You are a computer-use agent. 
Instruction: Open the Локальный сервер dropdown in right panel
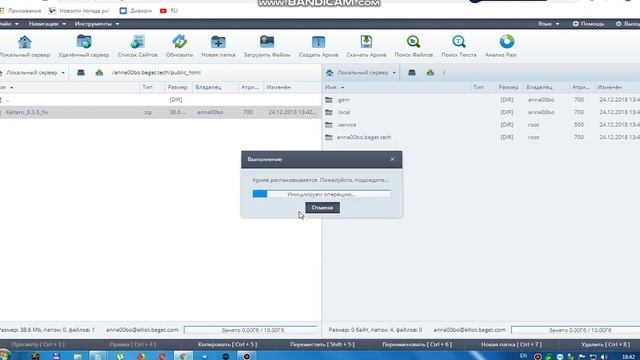(x=361, y=73)
